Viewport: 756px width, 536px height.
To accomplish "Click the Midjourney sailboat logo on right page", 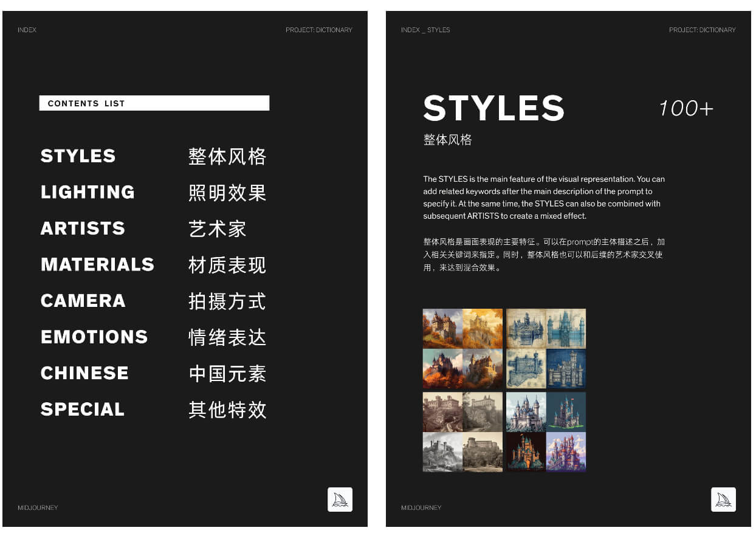I will 723,500.
